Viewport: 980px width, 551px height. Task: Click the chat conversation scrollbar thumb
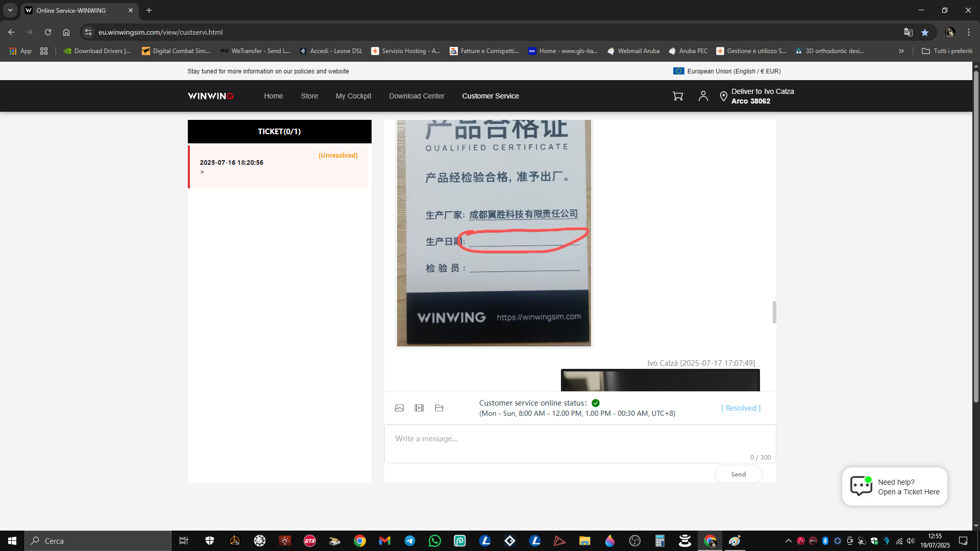tap(774, 312)
